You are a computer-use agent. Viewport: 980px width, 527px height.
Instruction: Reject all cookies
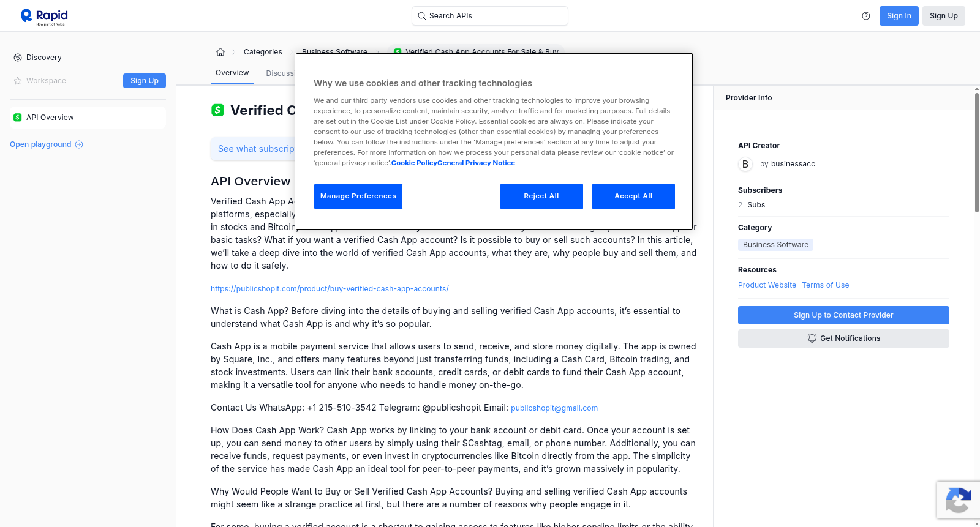(x=541, y=196)
